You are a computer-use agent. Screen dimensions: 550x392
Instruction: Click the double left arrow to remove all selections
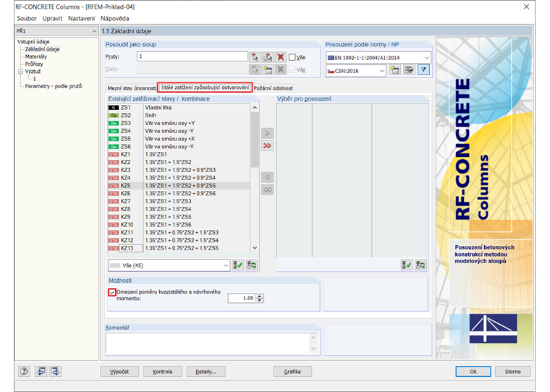point(267,189)
